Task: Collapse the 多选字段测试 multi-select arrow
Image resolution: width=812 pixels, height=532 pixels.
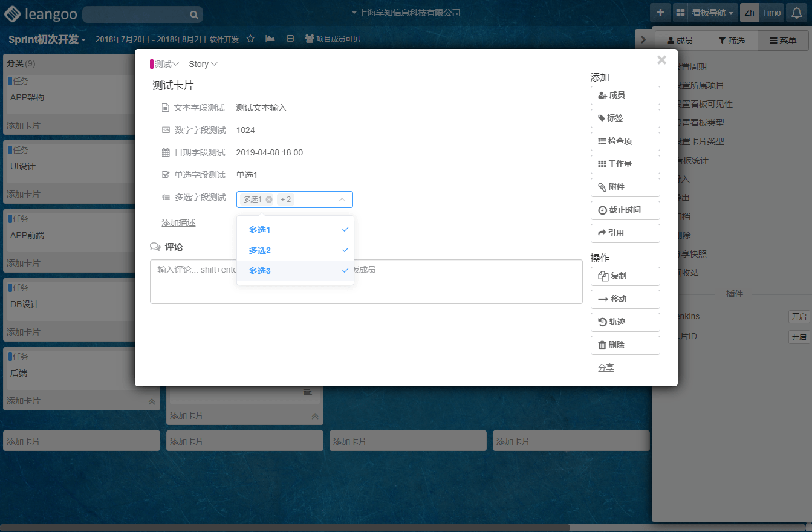Action: pyautogui.click(x=342, y=199)
